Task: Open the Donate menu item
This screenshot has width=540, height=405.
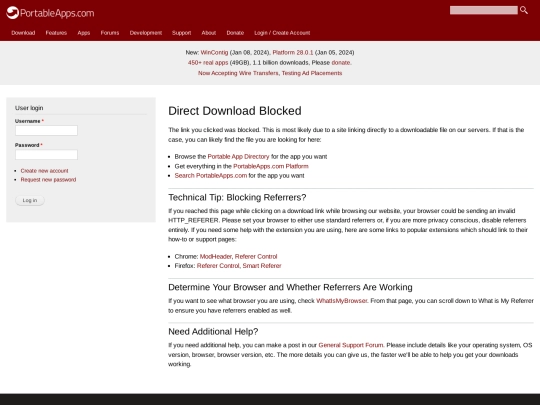Action: [235, 33]
